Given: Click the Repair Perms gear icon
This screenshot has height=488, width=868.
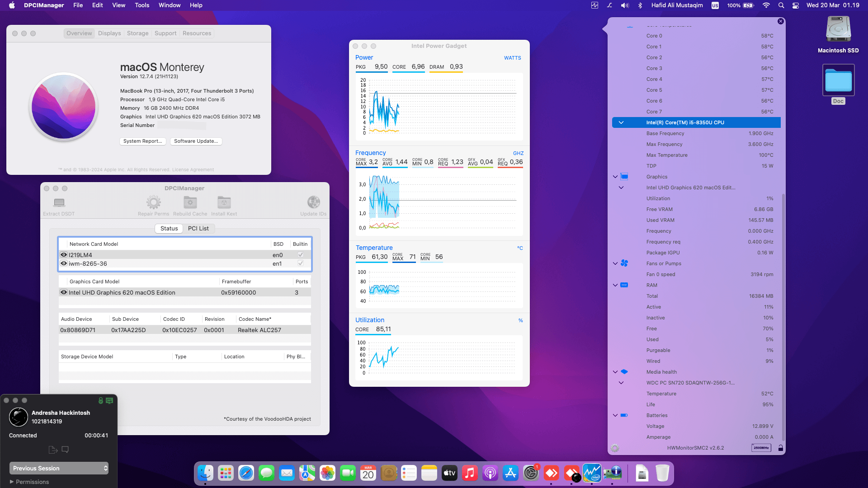Looking at the screenshot, I should click(154, 202).
